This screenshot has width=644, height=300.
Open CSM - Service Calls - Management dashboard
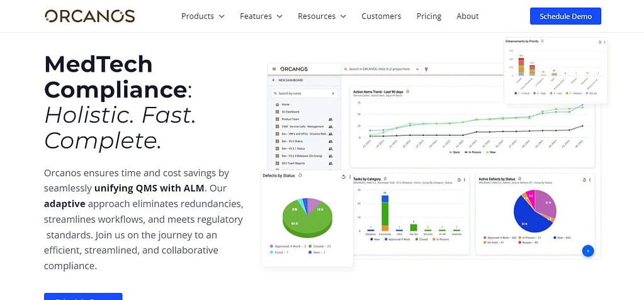tap(303, 127)
